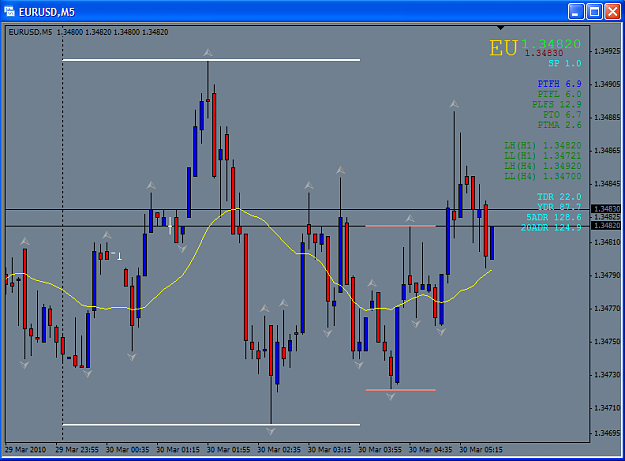Screen dimensions: 625x461
Task: Click the black 1.34820 bid price tag on scale
Action: click(x=606, y=226)
